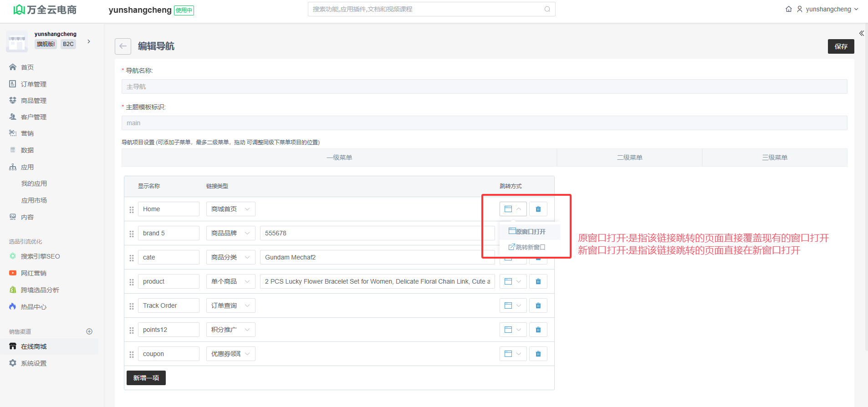868x407 pixels.
Task: Click the home icon in top bar
Action: coord(789,9)
